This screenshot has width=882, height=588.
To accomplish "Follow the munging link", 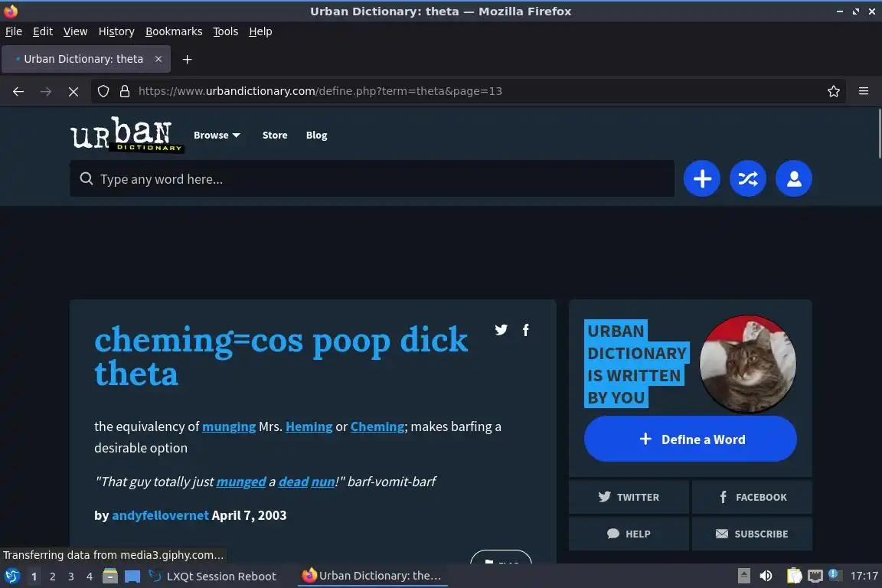I will [229, 426].
